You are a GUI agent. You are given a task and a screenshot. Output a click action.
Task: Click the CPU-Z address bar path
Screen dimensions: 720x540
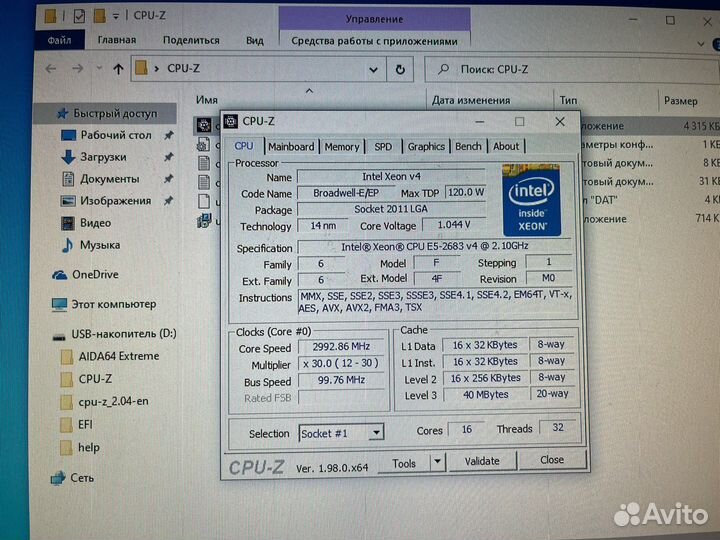click(183, 68)
